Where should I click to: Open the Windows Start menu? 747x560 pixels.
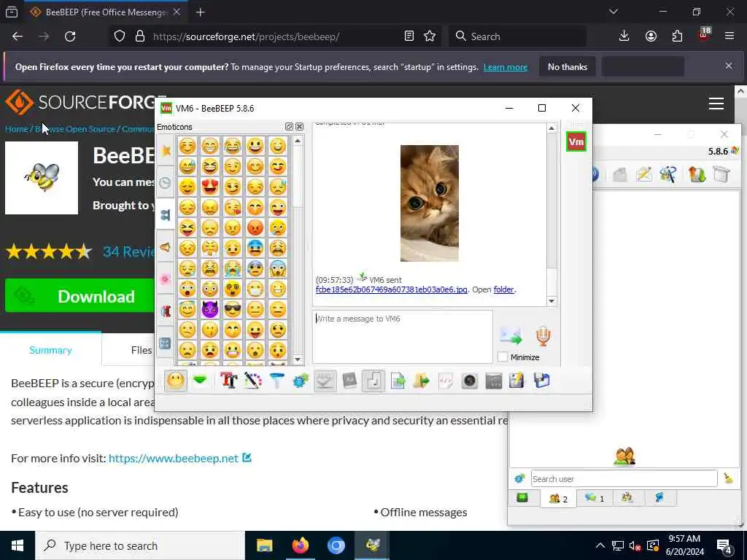click(18, 545)
